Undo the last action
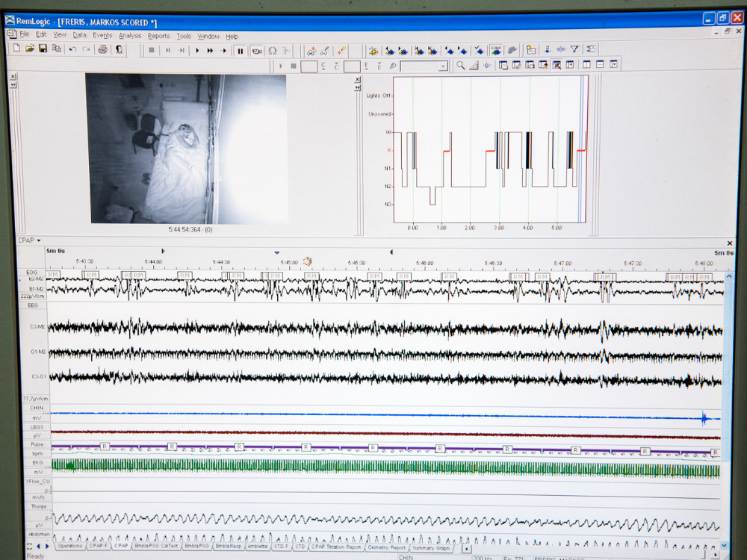 coord(73,49)
